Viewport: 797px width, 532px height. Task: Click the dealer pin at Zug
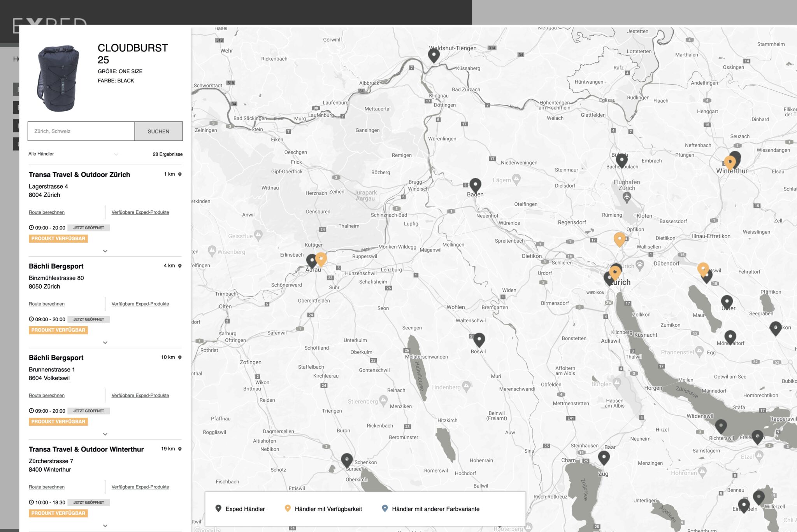604,458
